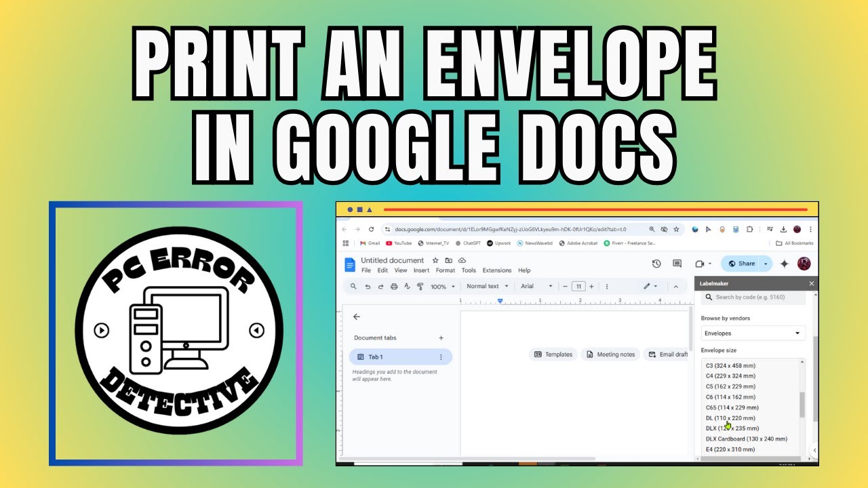Screen dimensions: 868x488
Task: Star the Untitled document
Action: click(435, 260)
